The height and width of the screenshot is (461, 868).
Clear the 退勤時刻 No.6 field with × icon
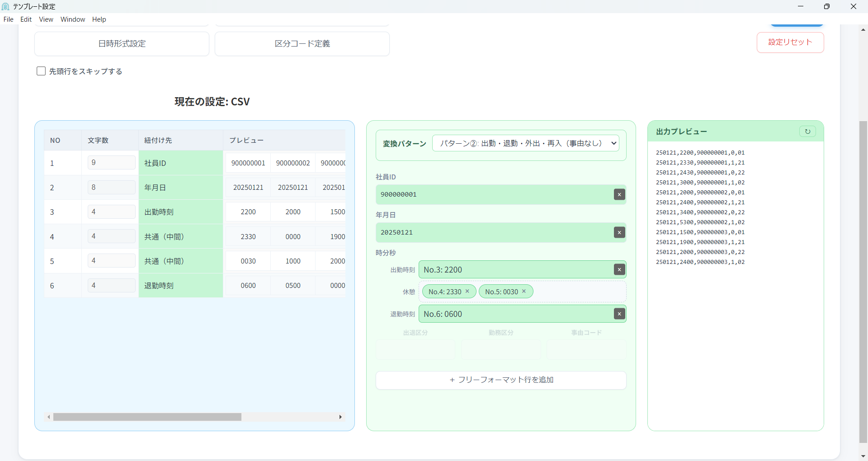point(619,313)
